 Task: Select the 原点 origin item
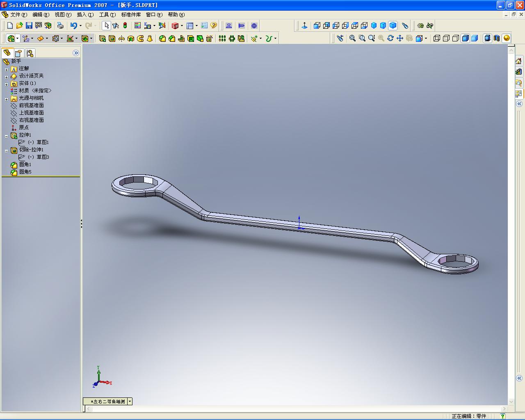[24, 128]
